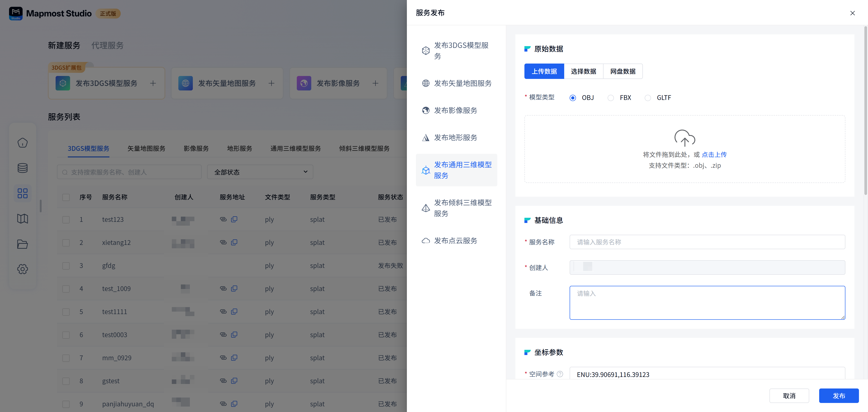Click plus on 发布矢量地图服务 card

(271, 83)
